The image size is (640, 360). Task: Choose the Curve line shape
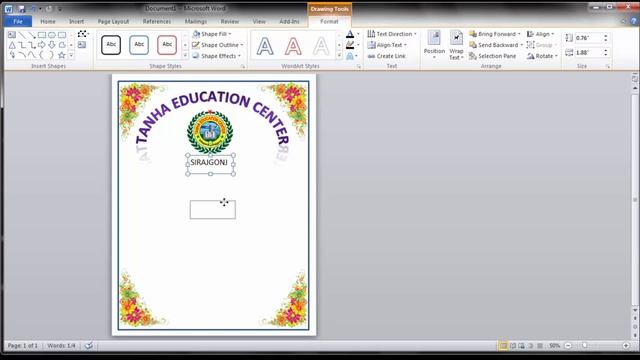pyautogui.click(x=32, y=55)
